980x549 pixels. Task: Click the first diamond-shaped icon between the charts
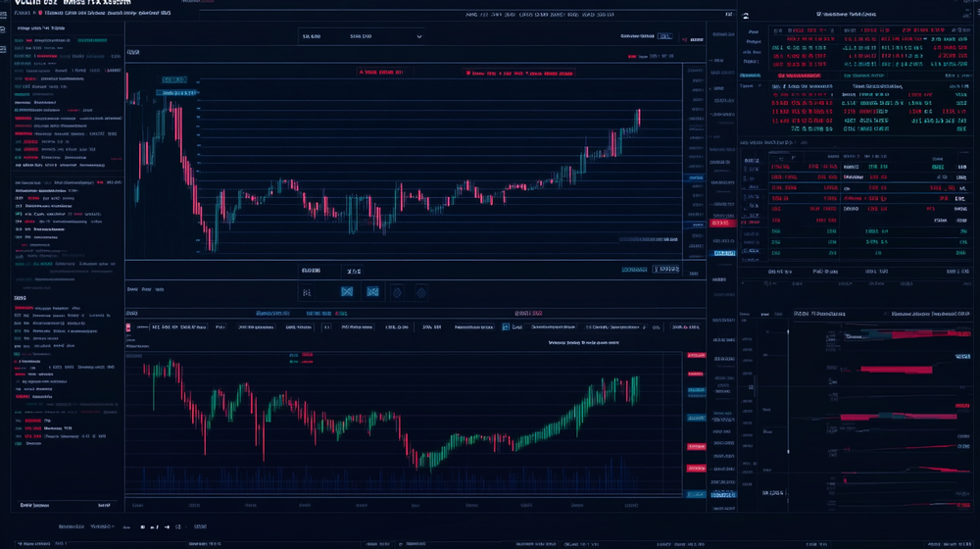(397, 292)
